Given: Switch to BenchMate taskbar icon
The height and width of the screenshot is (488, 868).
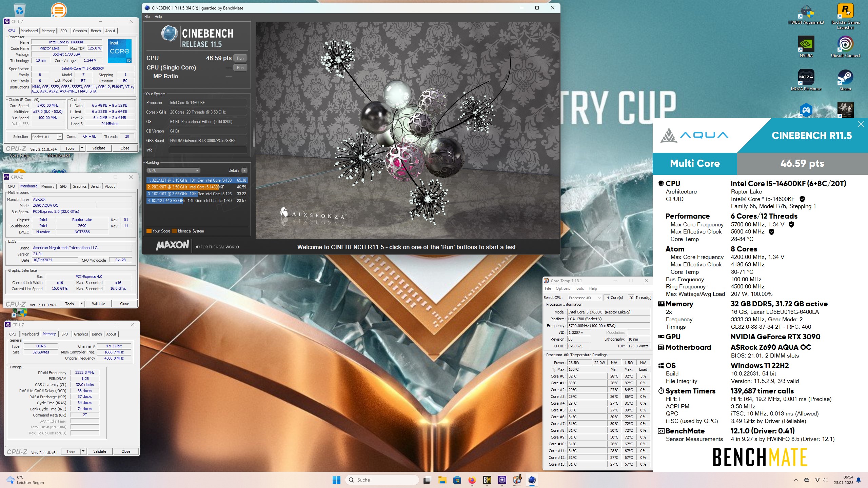Looking at the screenshot, I should click(487, 480).
